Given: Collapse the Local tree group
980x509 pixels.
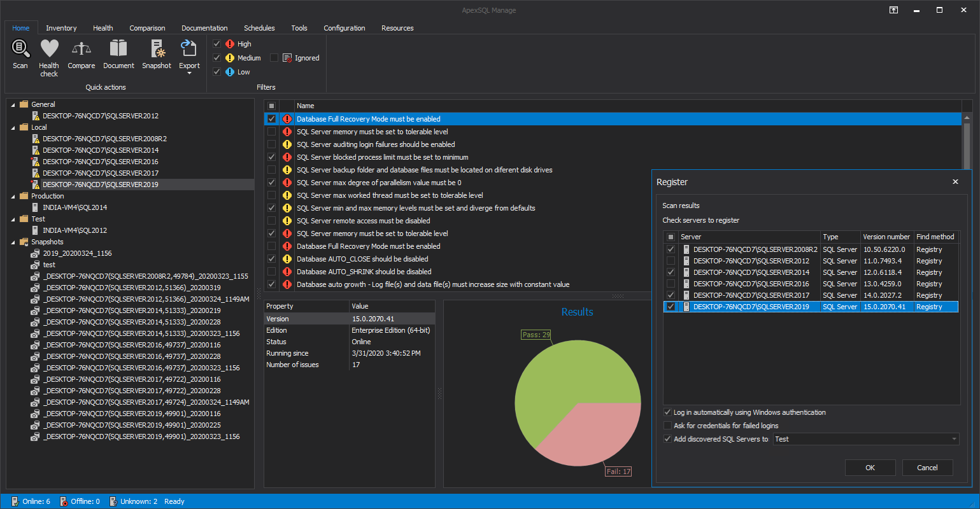Looking at the screenshot, I should click(x=13, y=127).
